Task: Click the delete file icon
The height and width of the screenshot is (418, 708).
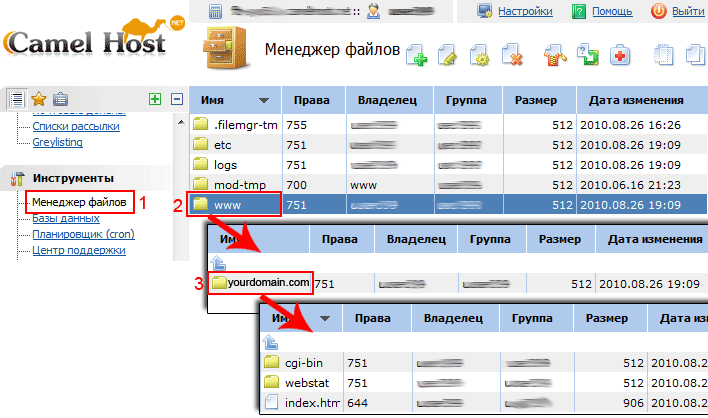Action: tap(512, 56)
